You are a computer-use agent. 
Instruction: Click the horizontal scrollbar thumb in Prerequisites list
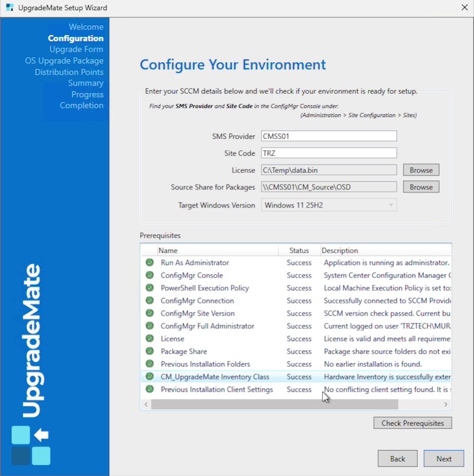275,404
